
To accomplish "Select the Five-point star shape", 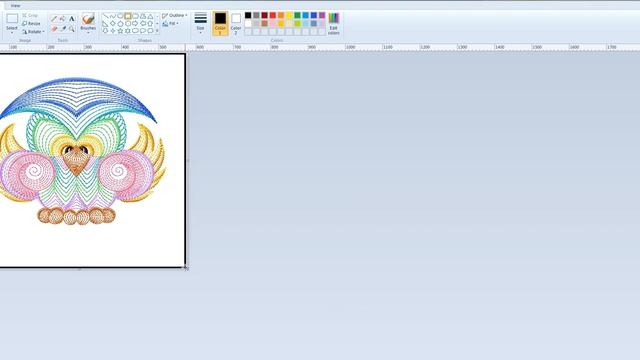I will point(120,31).
